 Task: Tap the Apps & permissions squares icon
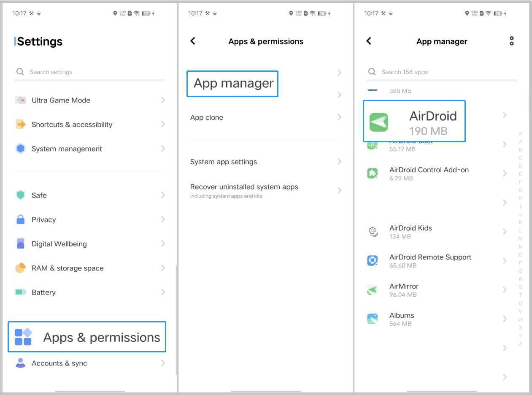click(x=23, y=337)
